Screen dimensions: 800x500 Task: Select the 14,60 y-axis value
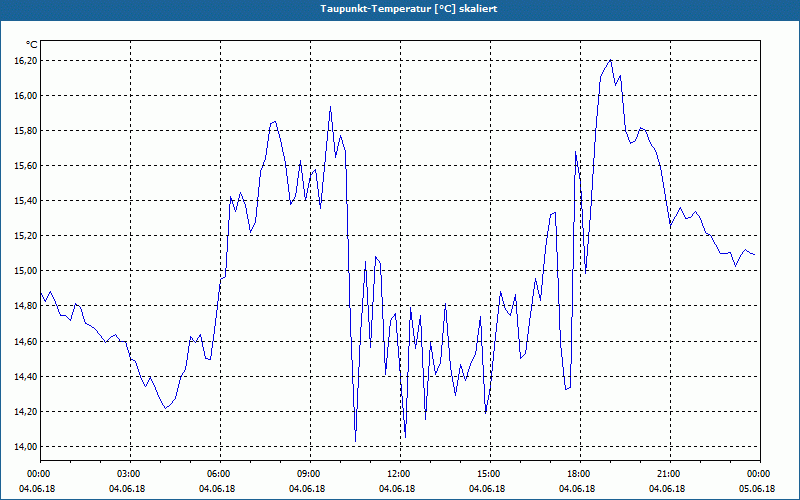point(27,342)
